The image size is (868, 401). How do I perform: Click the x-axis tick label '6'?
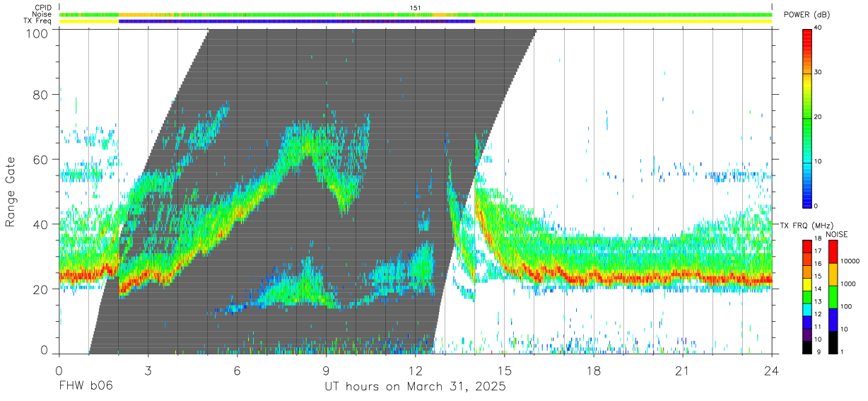237,371
